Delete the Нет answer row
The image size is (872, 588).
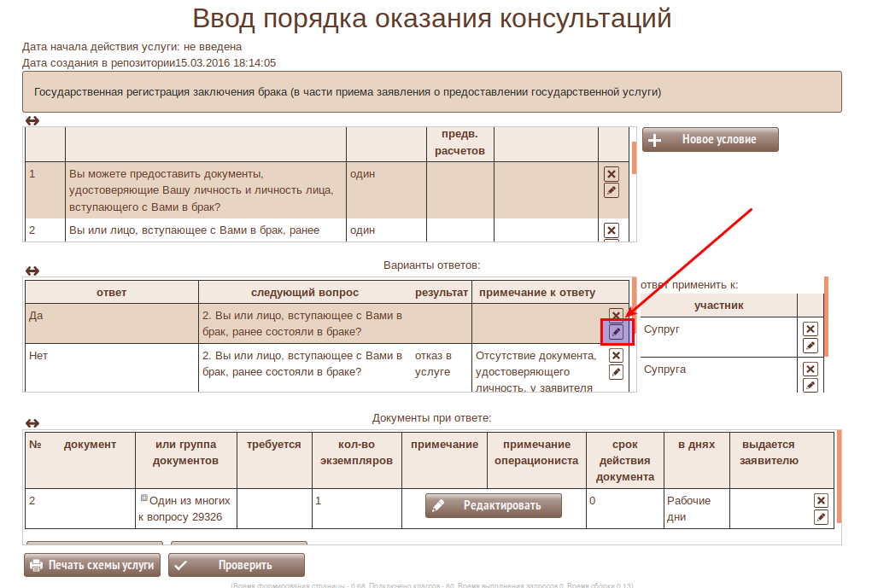pos(616,356)
